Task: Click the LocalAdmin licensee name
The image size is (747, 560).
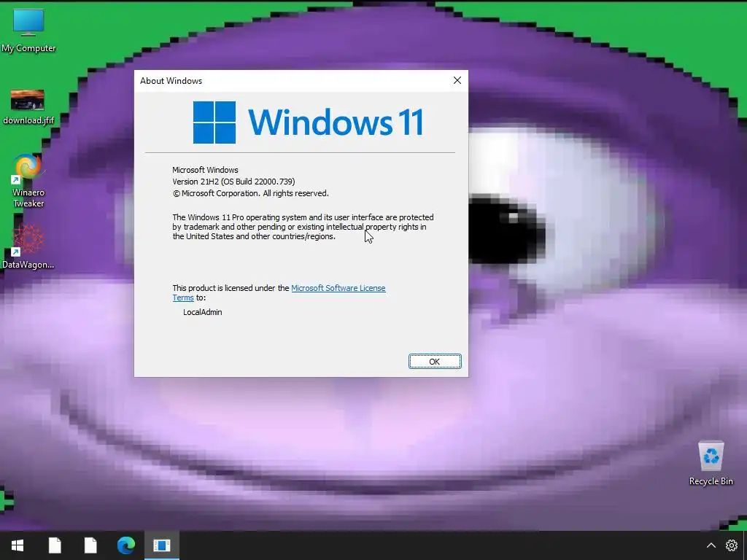Action: tap(203, 312)
